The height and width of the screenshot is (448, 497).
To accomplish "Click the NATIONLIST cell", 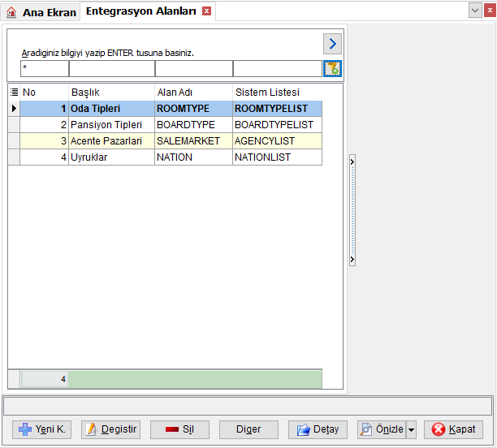I will 278,157.
